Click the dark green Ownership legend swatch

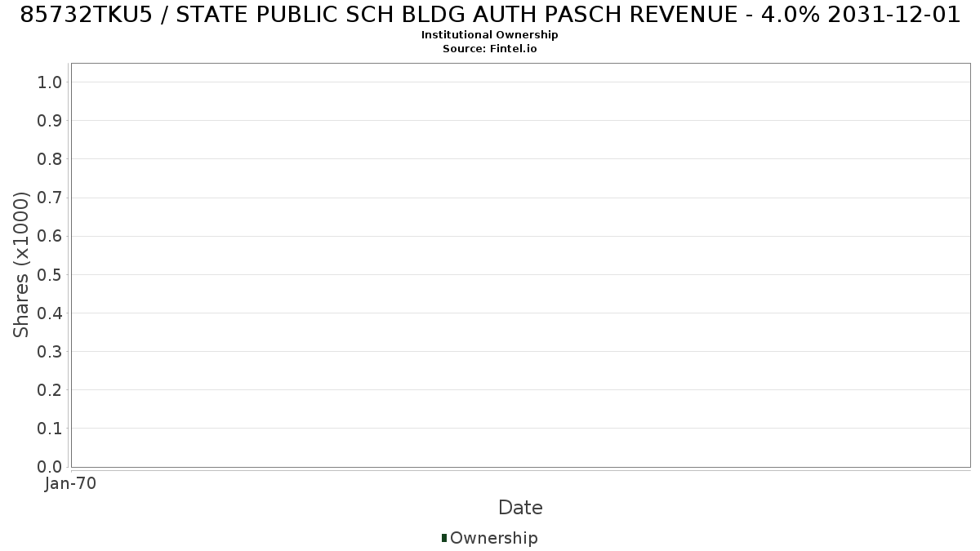444,538
